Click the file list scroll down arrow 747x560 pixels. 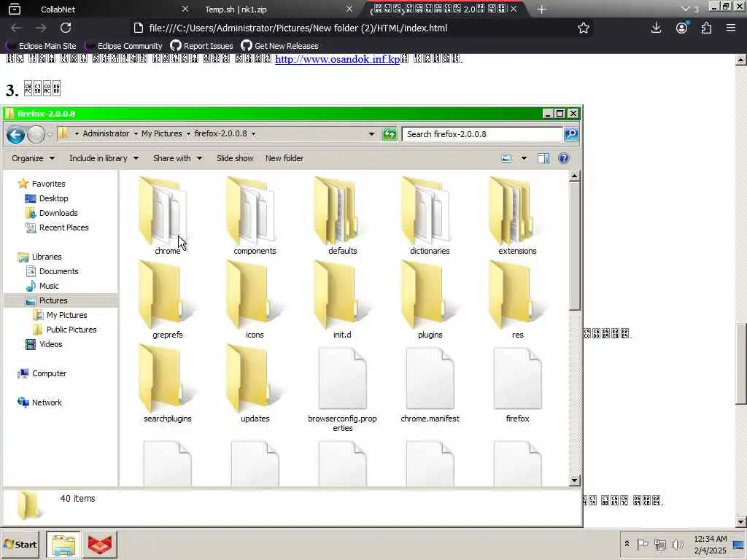pyautogui.click(x=575, y=481)
